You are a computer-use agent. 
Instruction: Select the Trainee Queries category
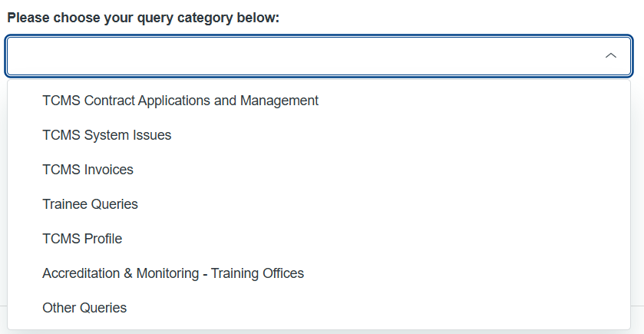[90, 204]
